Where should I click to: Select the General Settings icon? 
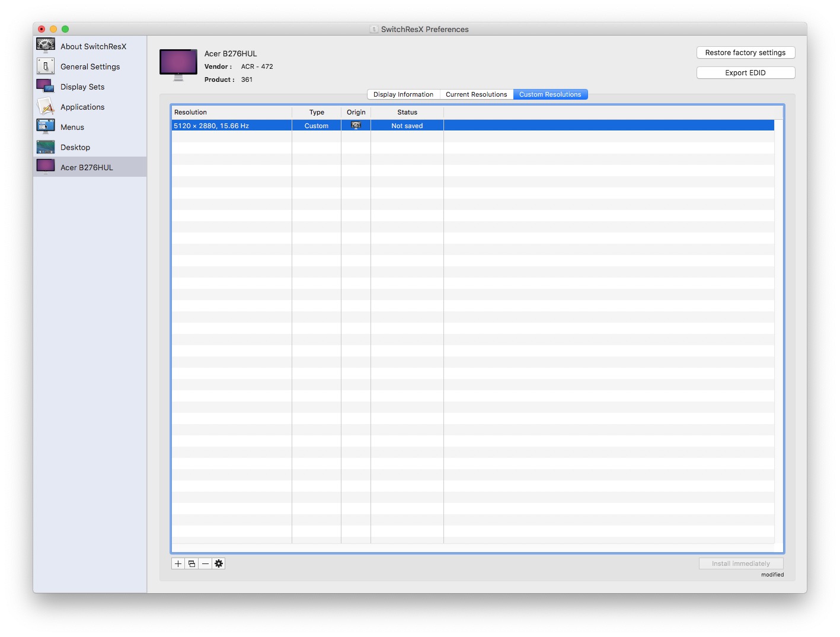(46, 66)
